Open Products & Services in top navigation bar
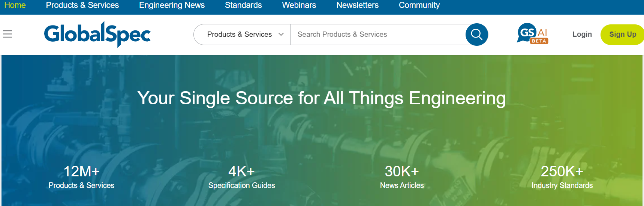 82,5
